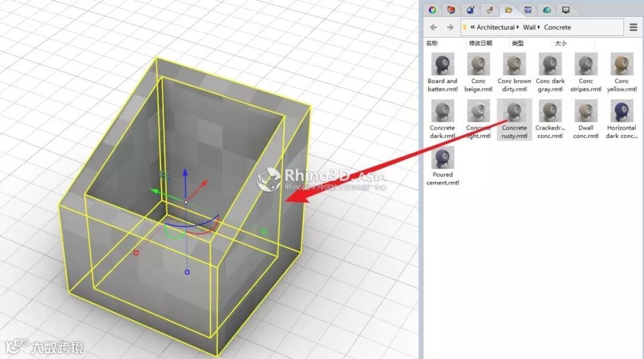Go forward in the library browser
This screenshot has height=359, width=644.
point(451,27)
